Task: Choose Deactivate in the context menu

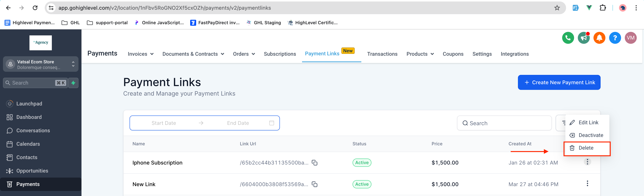Action: tap(590, 135)
